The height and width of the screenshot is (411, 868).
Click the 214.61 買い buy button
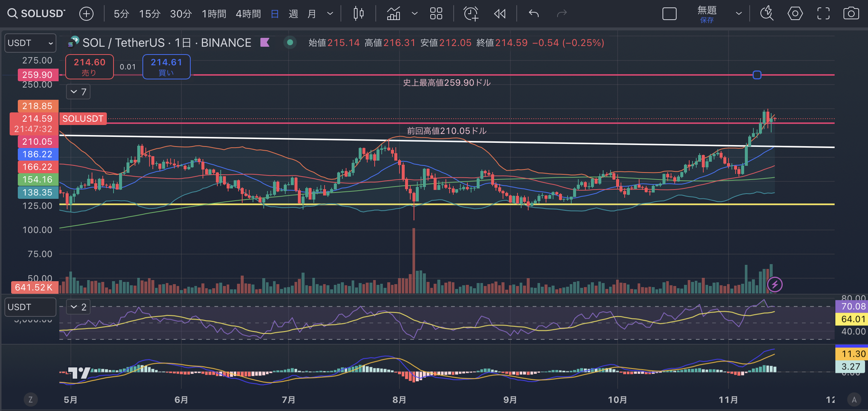coord(167,67)
